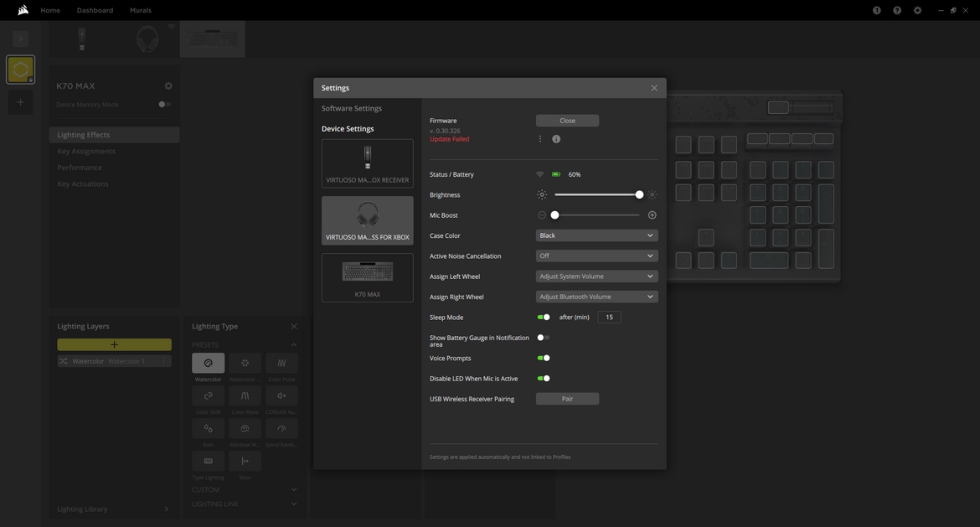Viewport: 980px width, 527px height.
Task: Select the Color Wave preset icon
Action: pos(245,395)
